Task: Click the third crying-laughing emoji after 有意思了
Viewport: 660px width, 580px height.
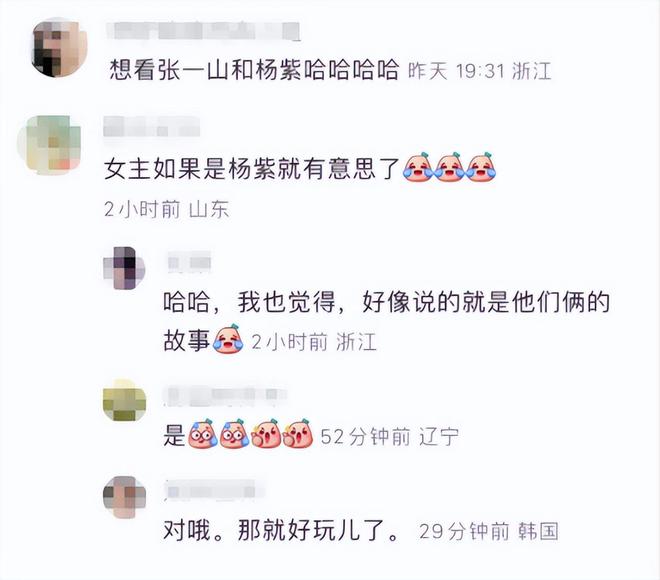Action: click(x=481, y=167)
